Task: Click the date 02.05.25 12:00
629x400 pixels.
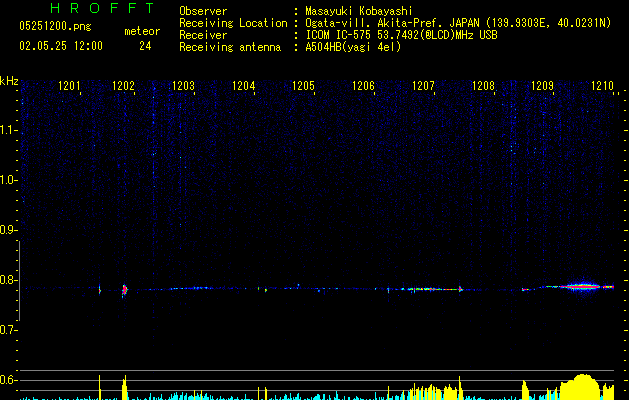Action: (61, 46)
